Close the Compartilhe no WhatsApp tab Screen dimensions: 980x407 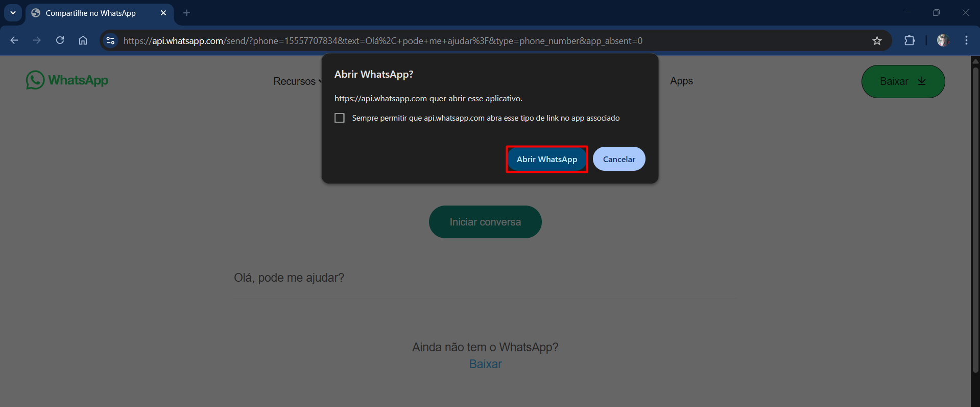[x=163, y=13]
